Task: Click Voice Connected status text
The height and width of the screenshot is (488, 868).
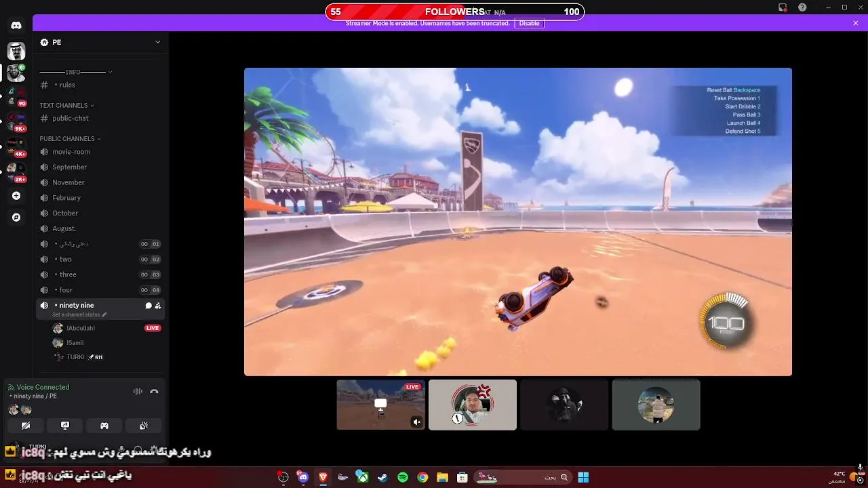Action: tap(43, 387)
